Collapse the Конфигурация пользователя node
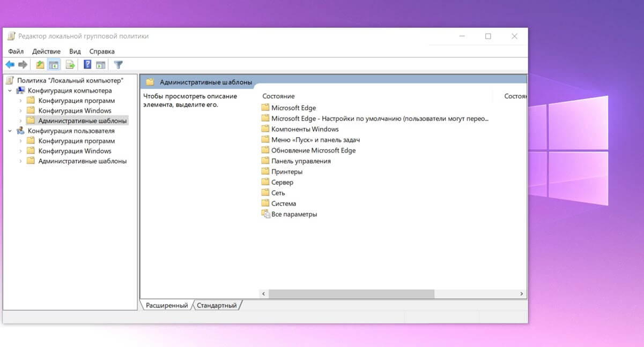The image size is (644, 347). pyautogui.click(x=10, y=131)
